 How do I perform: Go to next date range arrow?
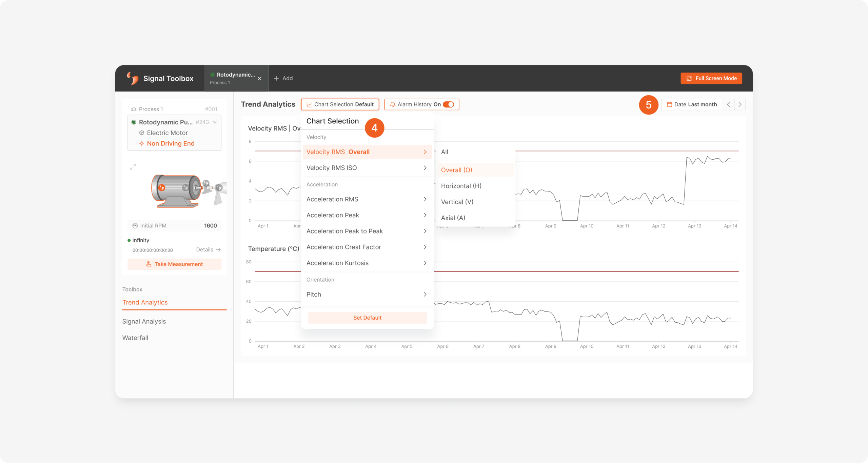740,104
